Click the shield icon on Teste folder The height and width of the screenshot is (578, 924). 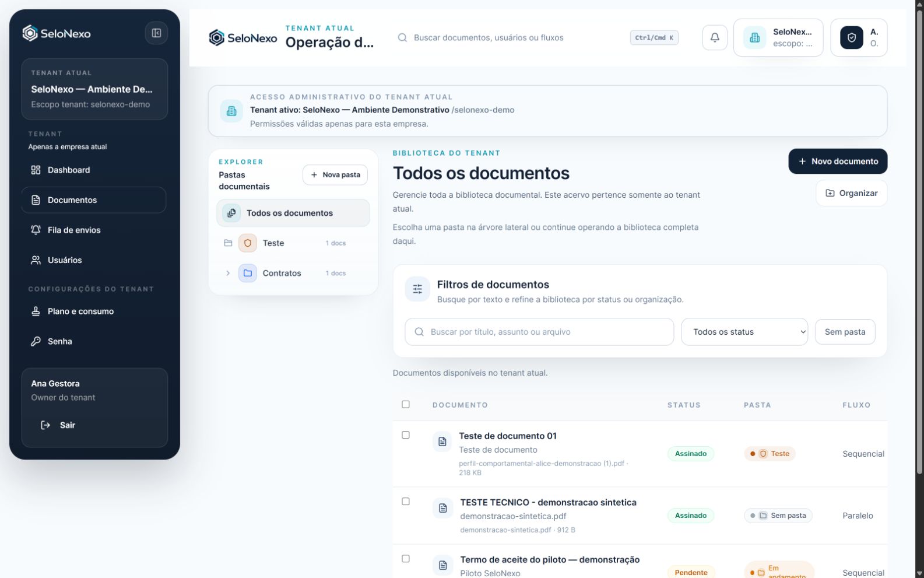[x=248, y=243]
